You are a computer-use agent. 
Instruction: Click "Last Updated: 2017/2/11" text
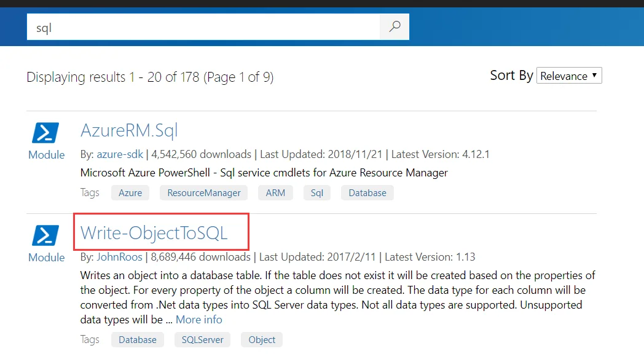click(x=318, y=257)
